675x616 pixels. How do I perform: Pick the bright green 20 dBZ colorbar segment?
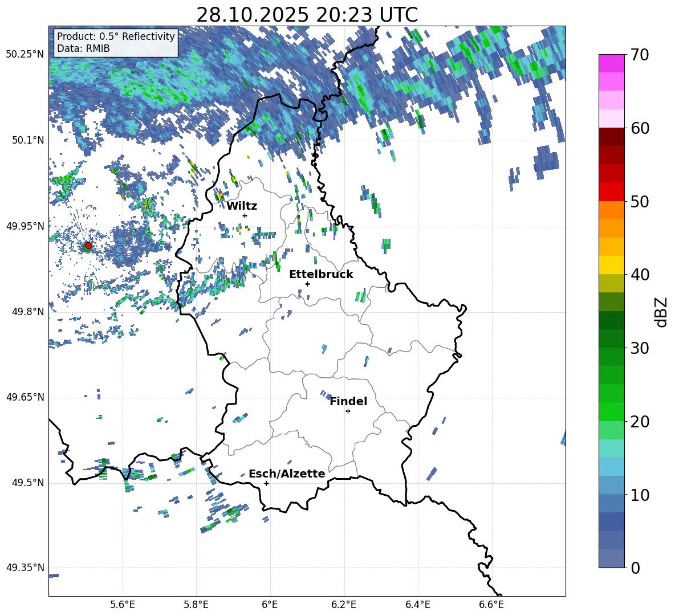point(611,412)
